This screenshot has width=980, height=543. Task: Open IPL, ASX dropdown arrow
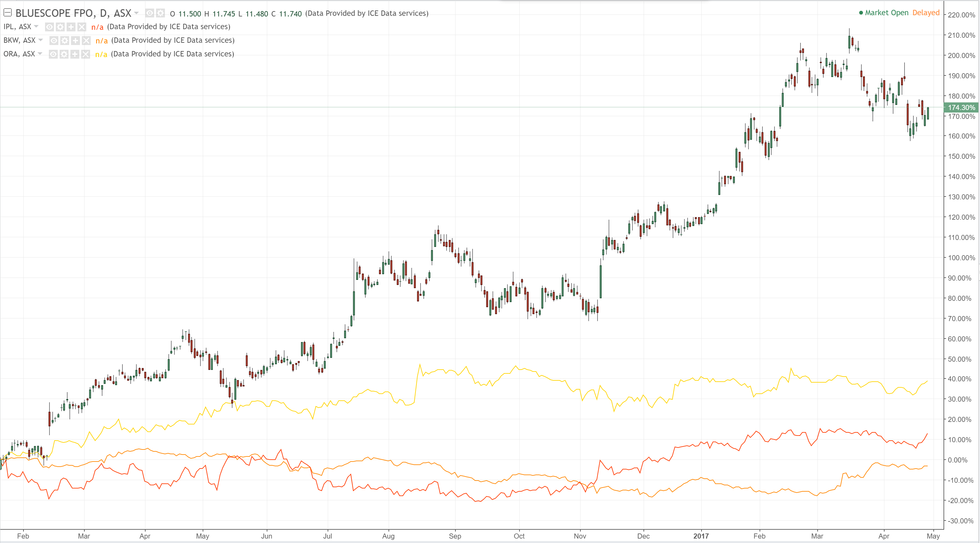36,27
